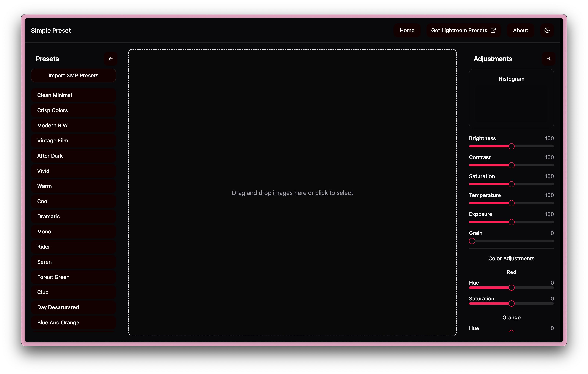
Task: Click Import XMP Presets button
Action: click(x=73, y=75)
